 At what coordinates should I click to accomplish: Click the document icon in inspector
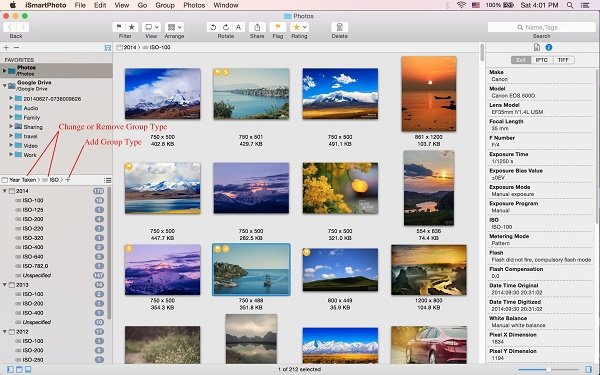click(537, 47)
